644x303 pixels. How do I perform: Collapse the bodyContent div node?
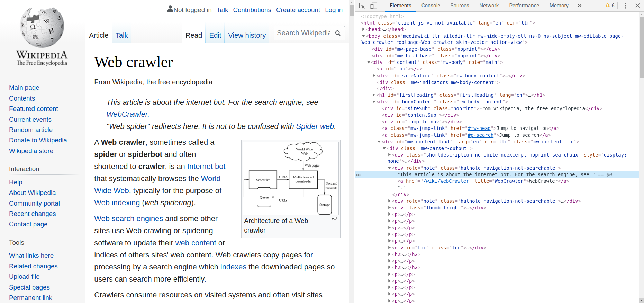click(x=374, y=102)
